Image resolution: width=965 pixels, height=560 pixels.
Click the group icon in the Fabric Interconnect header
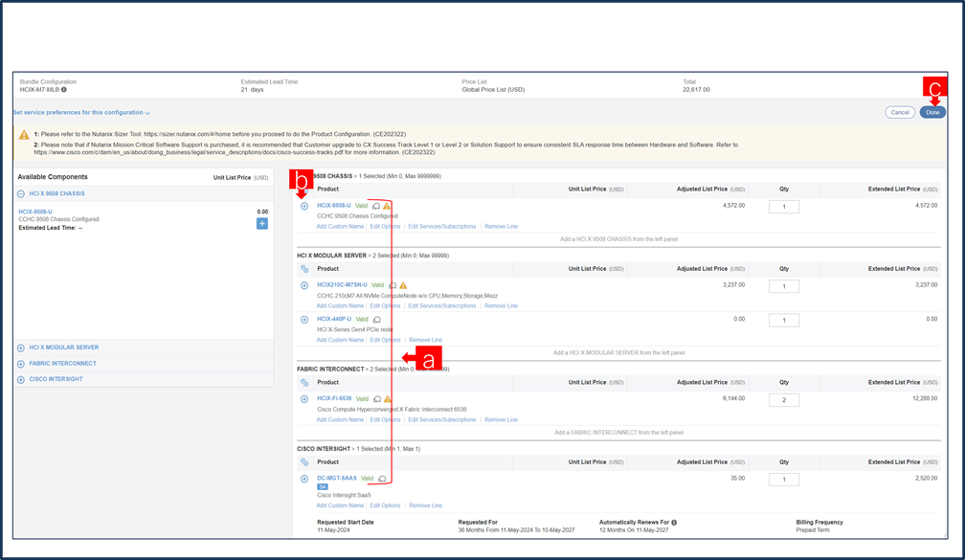pos(304,383)
